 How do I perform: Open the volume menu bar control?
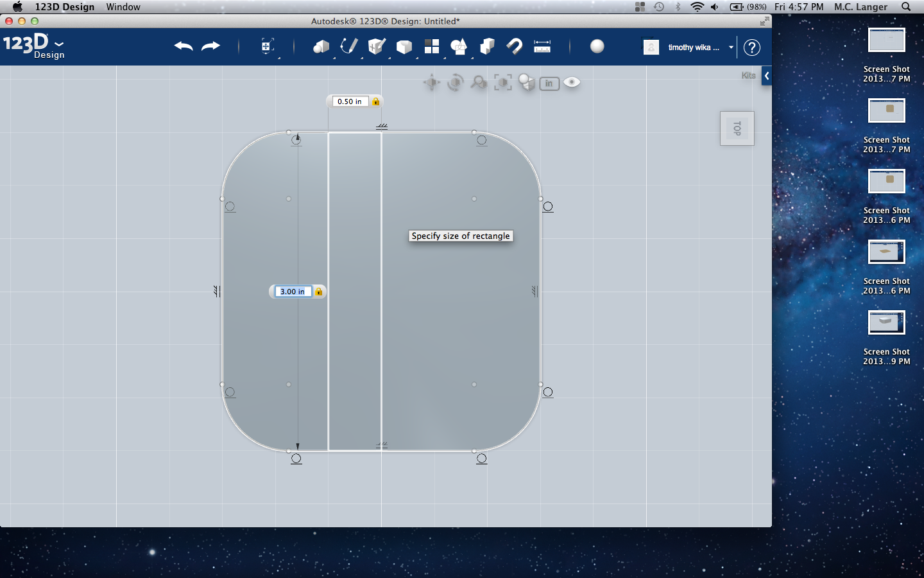(714, 6)
